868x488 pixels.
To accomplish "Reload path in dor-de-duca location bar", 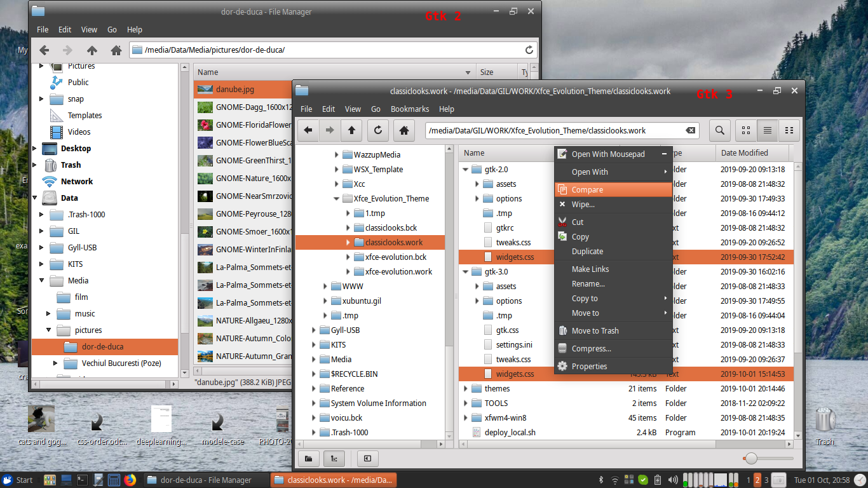I will tap(529, 50).
